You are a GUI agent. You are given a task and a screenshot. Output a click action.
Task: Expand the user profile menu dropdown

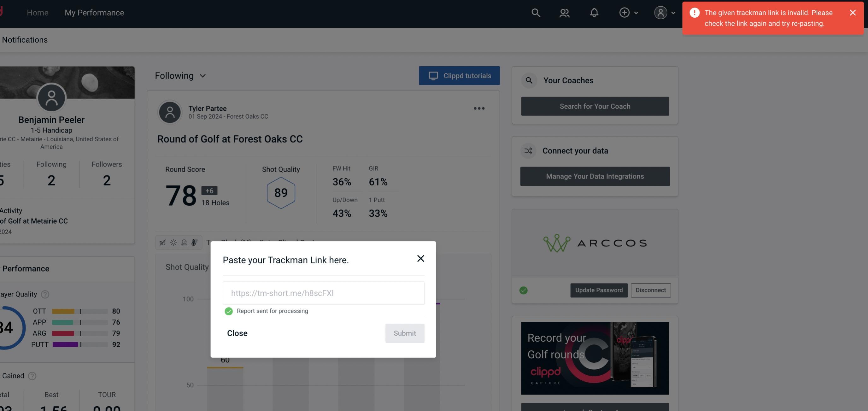tap(664, 12)
